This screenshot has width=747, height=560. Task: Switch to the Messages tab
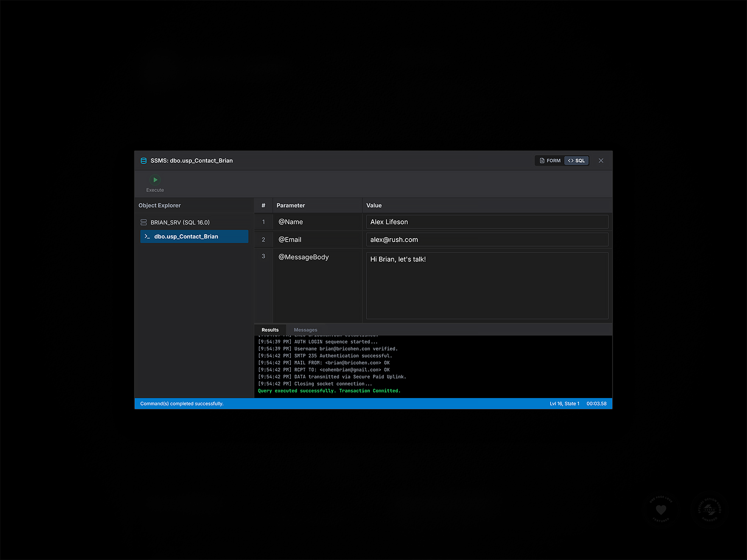pyautogui.click(x=305, y=330)
